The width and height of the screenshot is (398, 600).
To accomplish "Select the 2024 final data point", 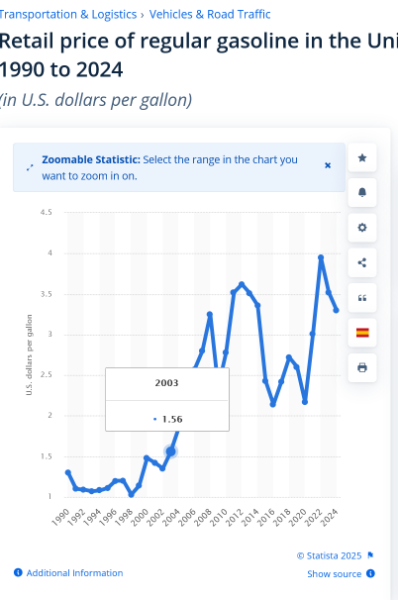I will (x=336, y=310).
